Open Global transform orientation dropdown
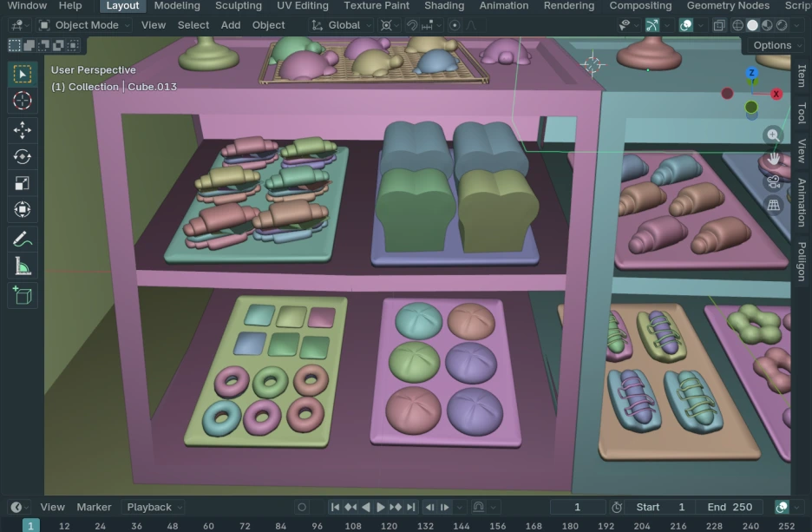The height and width of the screenshot is (532, 812). pos(342,25)
